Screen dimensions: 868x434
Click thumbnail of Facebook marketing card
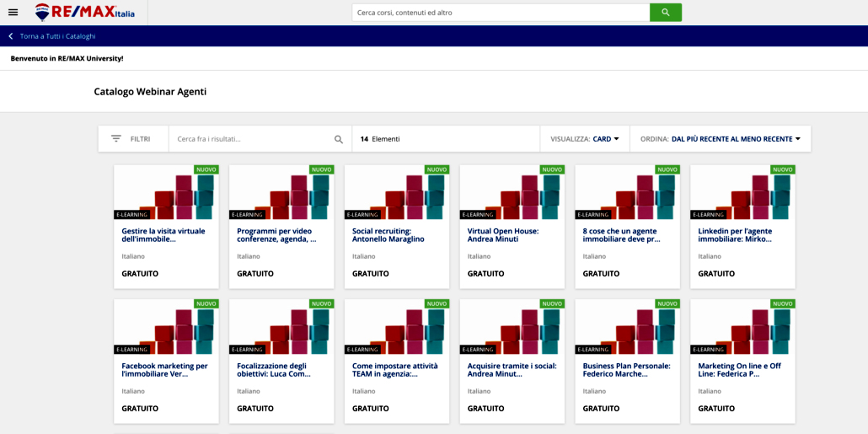tap(166, 328)
